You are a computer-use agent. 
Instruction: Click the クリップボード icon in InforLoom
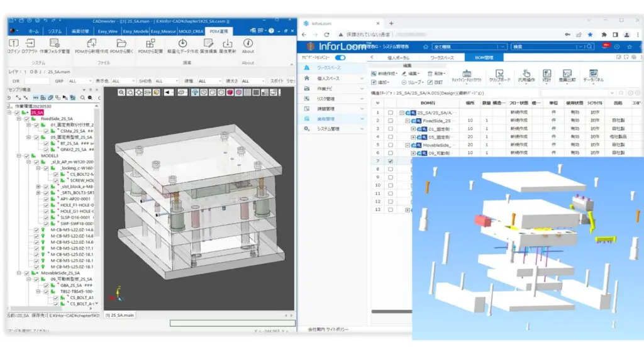pos(499,75)
